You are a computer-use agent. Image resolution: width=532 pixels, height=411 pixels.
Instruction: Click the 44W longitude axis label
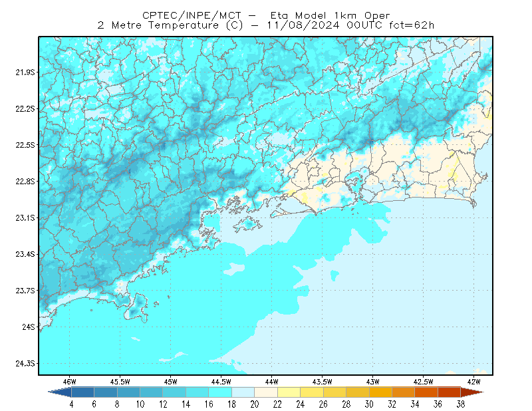tap(271, 382)
